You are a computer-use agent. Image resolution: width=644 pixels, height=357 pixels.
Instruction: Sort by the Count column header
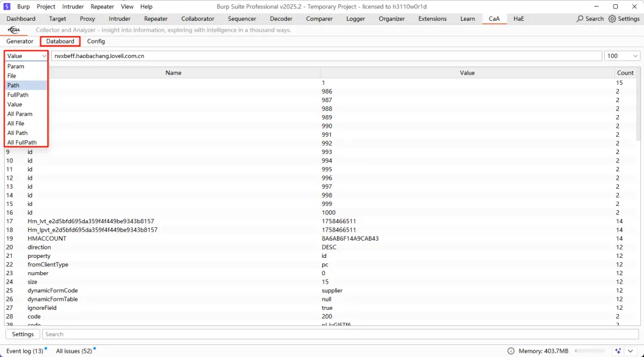pos(625,73)
